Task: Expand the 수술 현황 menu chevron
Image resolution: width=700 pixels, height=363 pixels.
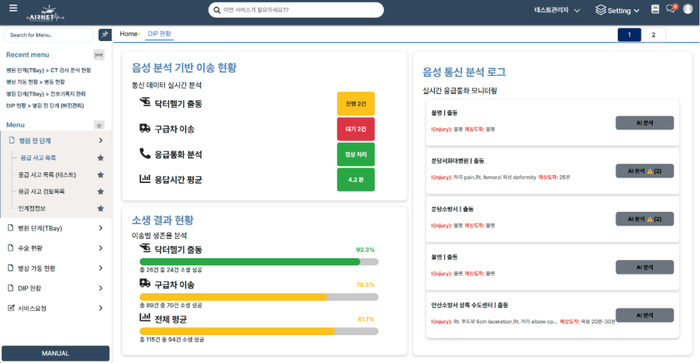Action: (100, 248)
